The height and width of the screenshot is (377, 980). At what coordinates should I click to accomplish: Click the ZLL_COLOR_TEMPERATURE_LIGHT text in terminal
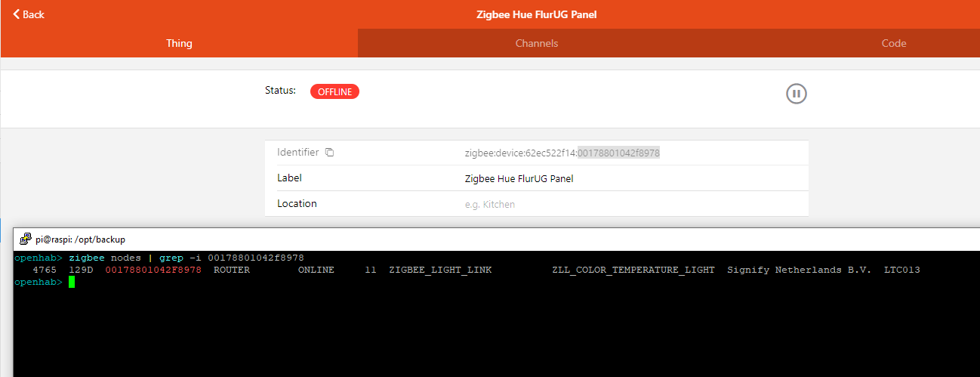pyautogui.click(x=633, y=270)
